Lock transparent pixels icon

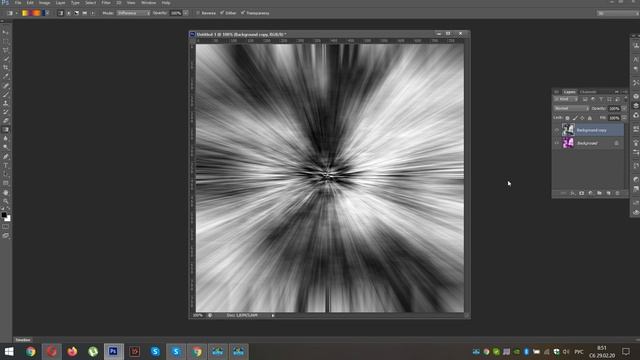pyautogui.click(x=567, y=118)
